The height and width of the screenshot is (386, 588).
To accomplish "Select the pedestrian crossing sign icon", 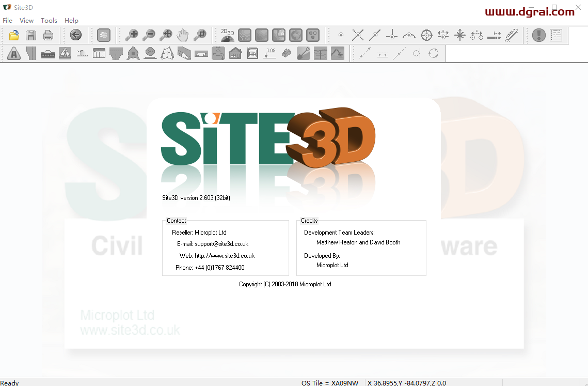I will (x=65, y=53).
